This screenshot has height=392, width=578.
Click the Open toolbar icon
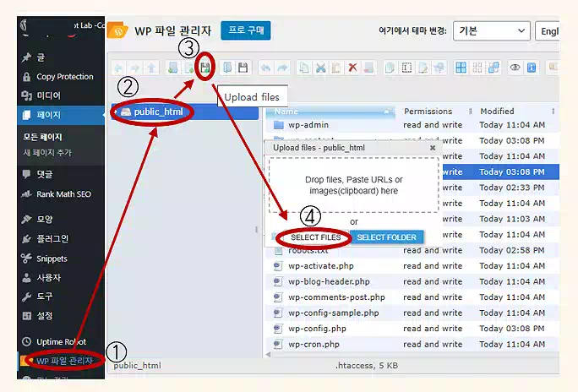click(227, 68)
